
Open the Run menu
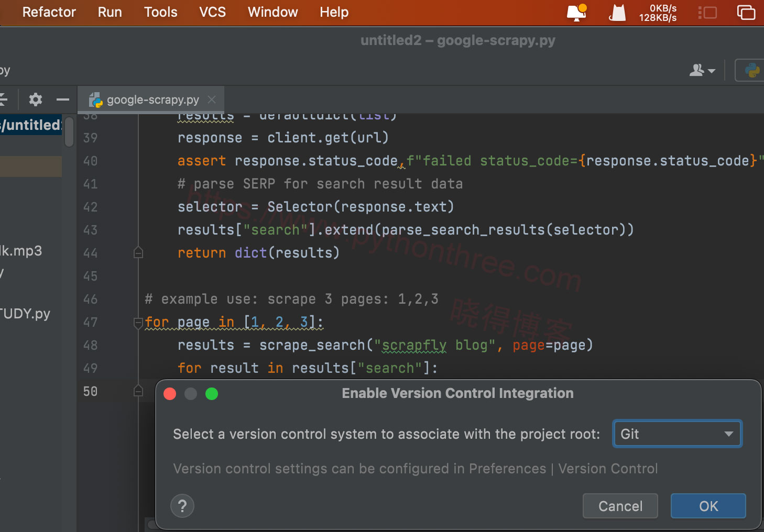click(110, 12)
